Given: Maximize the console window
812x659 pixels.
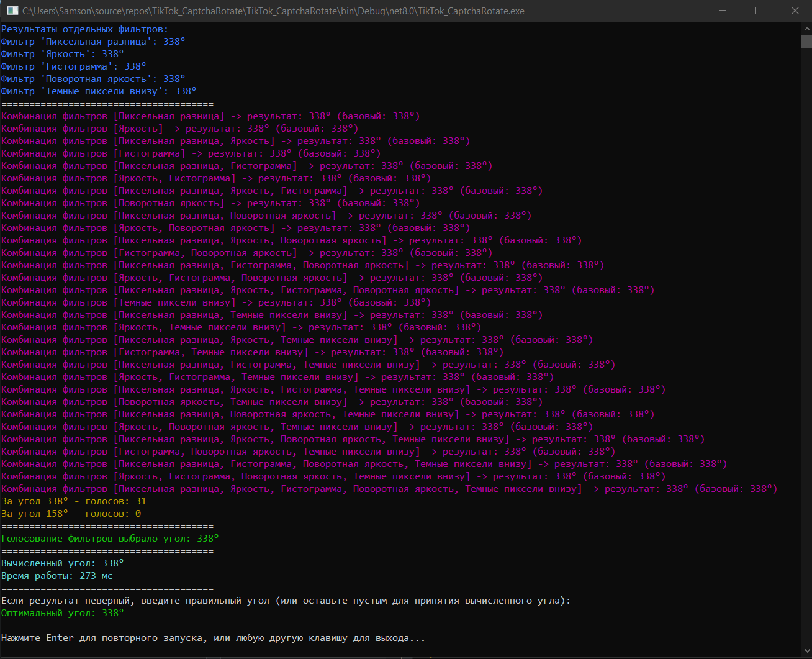Looking at the screenshot, I should point(759,11).
